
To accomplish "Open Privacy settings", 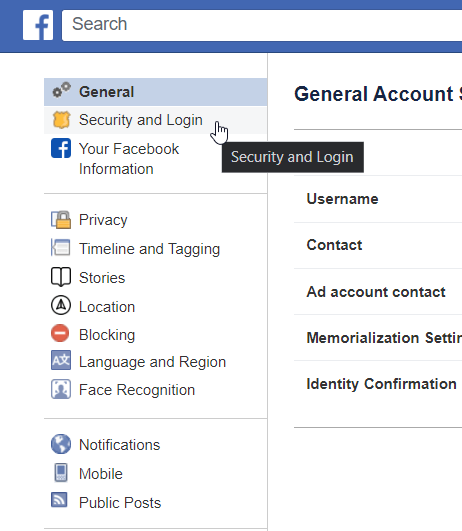I will [103, 220].
